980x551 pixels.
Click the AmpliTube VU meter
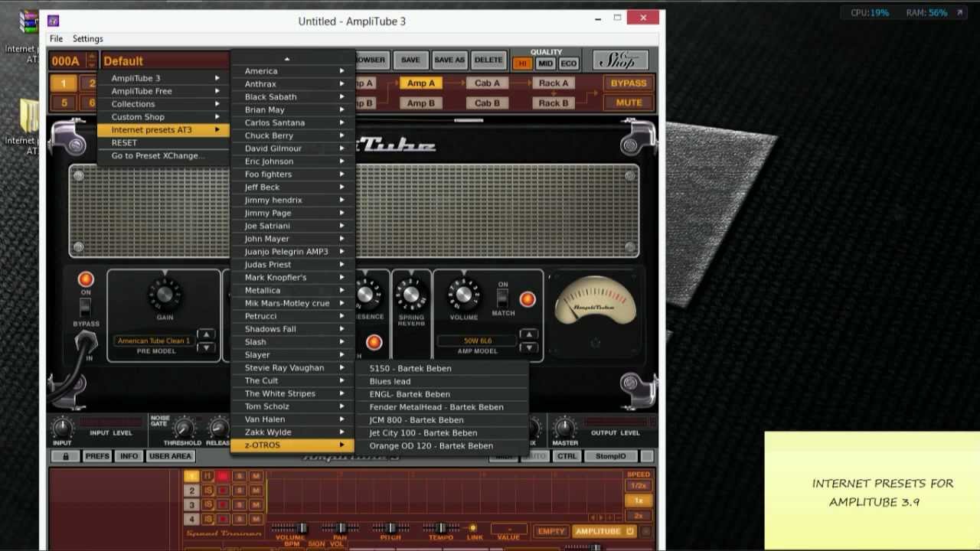click(595, 302)
